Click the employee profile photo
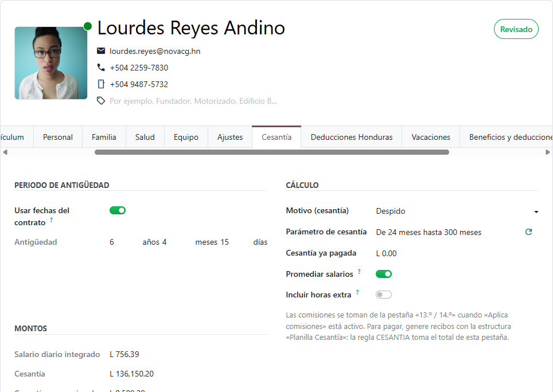 point(51,63)
